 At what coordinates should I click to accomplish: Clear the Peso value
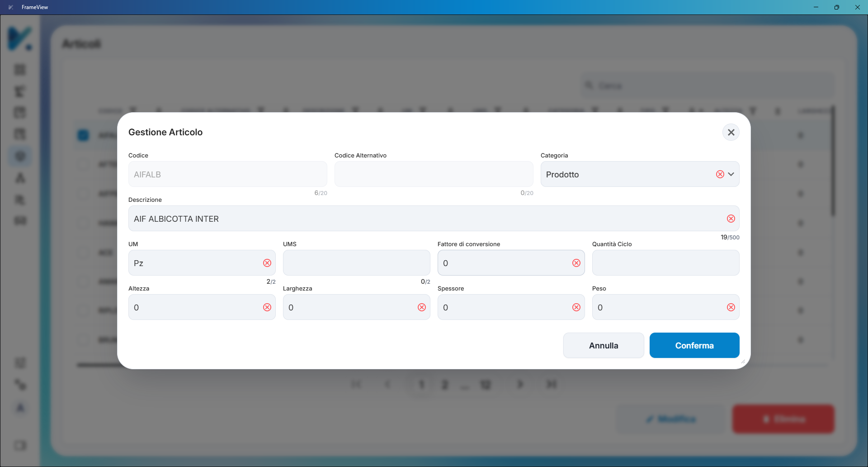pyautogui.click(x=731, y=307)
